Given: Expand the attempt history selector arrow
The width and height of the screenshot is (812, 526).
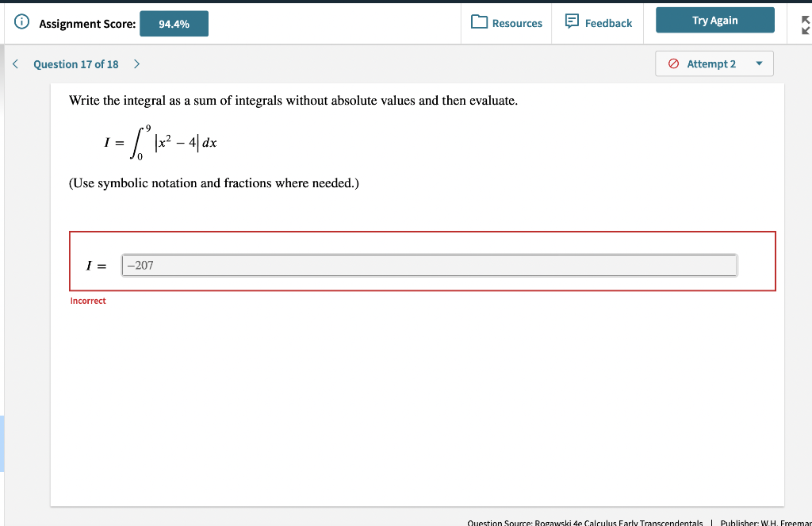Looking at the screenshot, I should click(x=760, y=63).
